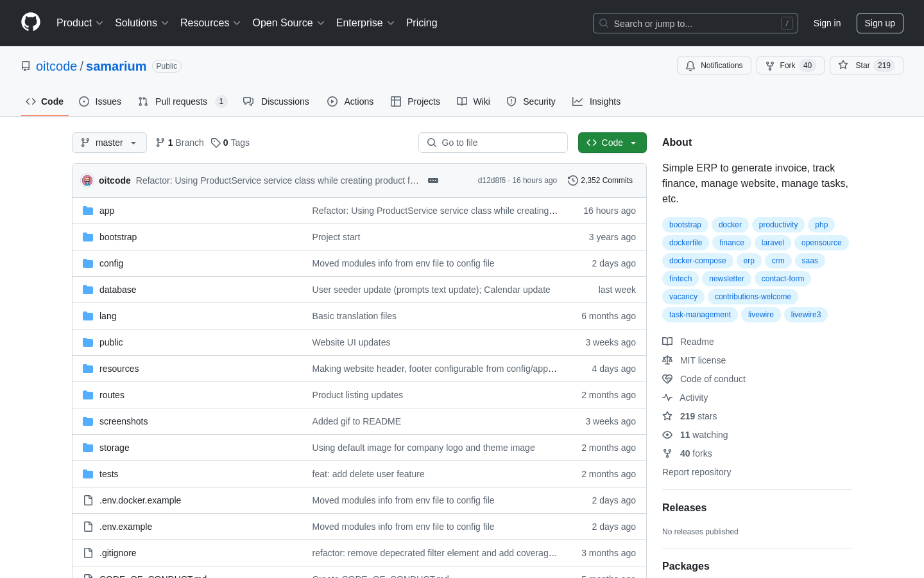The width and height of the screenshot is (924, 578).
Task: Open the green Code dropdown button
Action: [612, 143]
